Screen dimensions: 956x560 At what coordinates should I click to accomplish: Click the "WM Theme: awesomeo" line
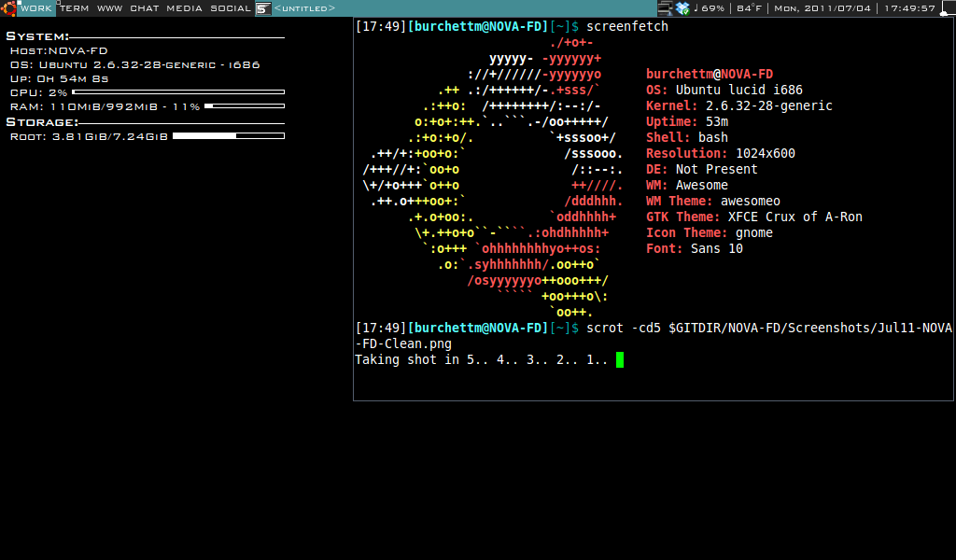point(713,201)
